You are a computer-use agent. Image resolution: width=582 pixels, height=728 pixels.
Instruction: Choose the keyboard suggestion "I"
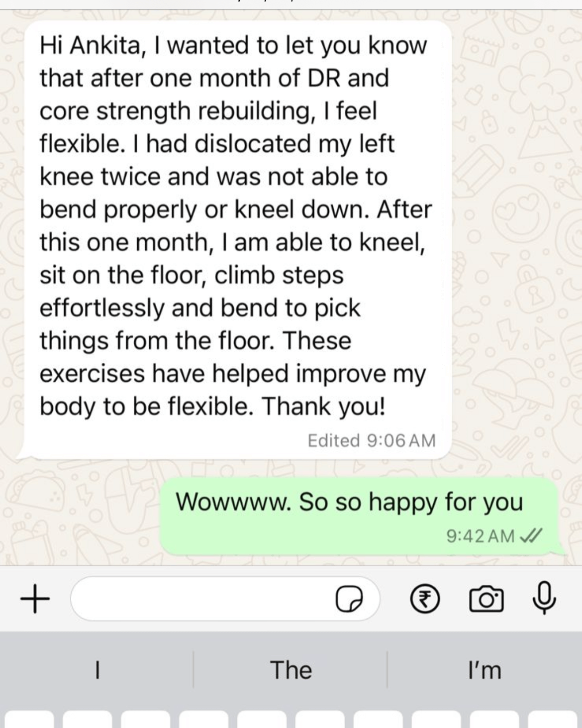(97, 670)
